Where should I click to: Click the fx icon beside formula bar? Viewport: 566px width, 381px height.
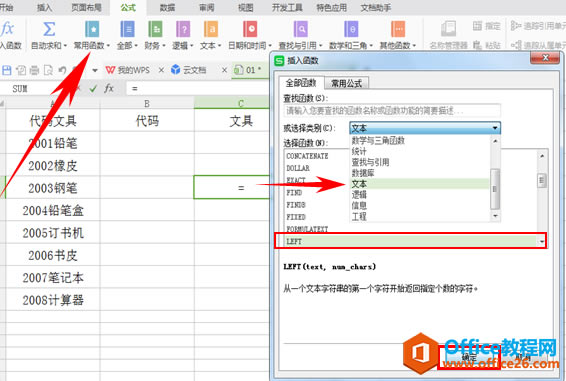109,88
